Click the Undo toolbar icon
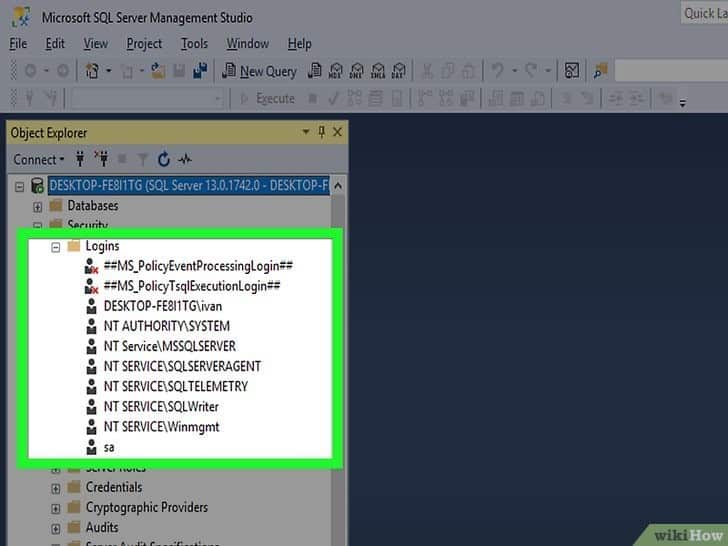This screenshot has width=728, height=546. tap(498, 71)
